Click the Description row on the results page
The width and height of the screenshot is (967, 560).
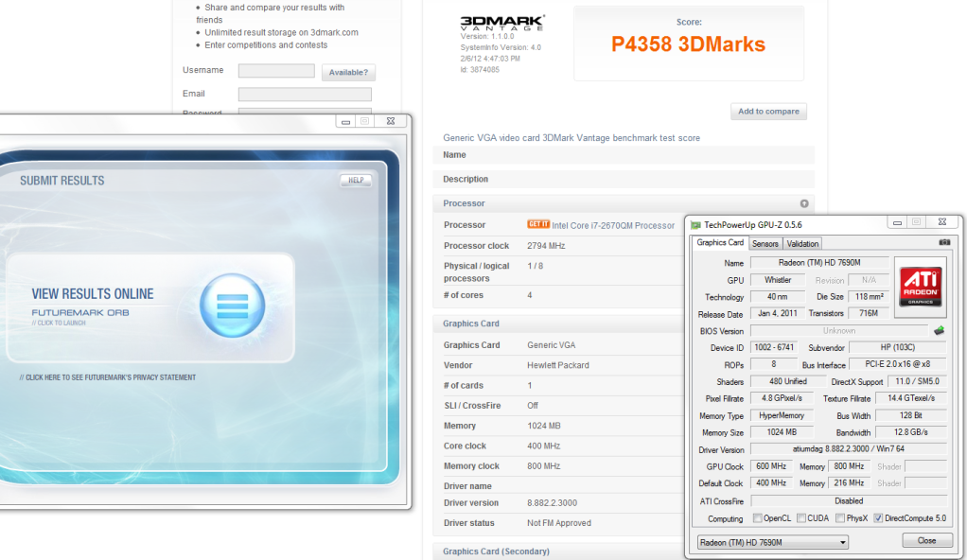click(x=624, y=179)
